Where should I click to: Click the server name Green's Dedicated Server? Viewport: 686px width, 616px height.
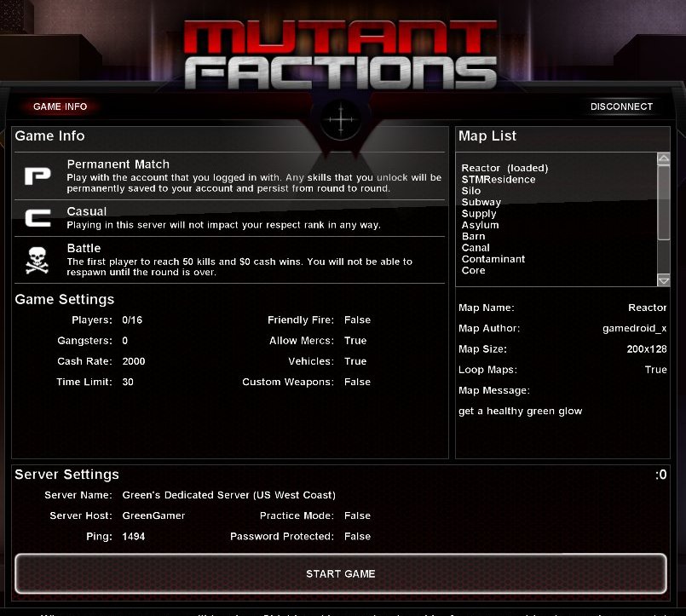tap(229, 495)
